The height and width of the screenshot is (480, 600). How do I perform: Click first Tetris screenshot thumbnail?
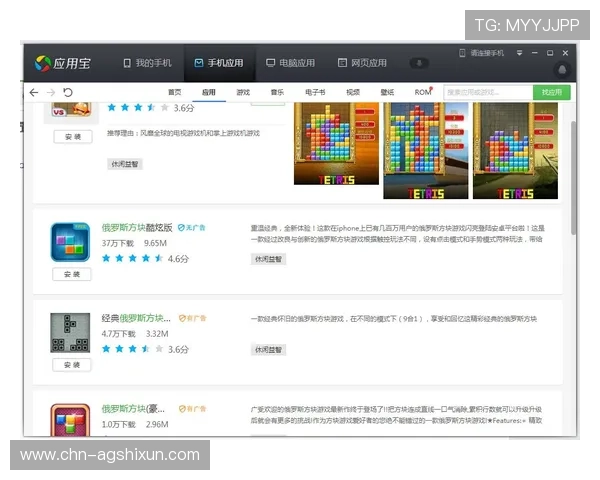336,144
